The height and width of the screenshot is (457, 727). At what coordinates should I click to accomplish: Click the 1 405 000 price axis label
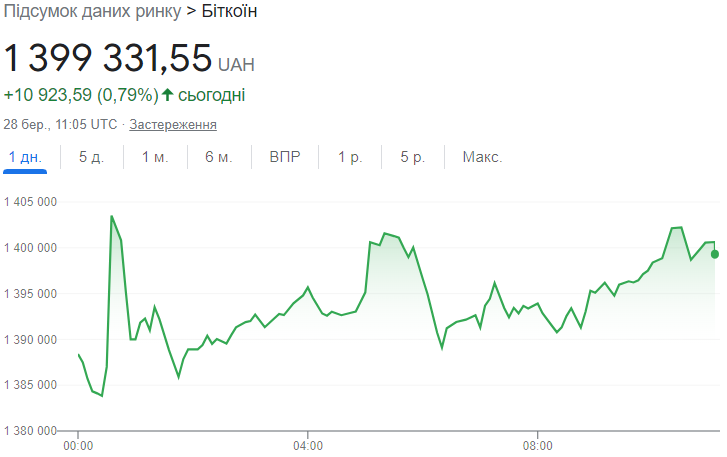(x=30, y=202)
